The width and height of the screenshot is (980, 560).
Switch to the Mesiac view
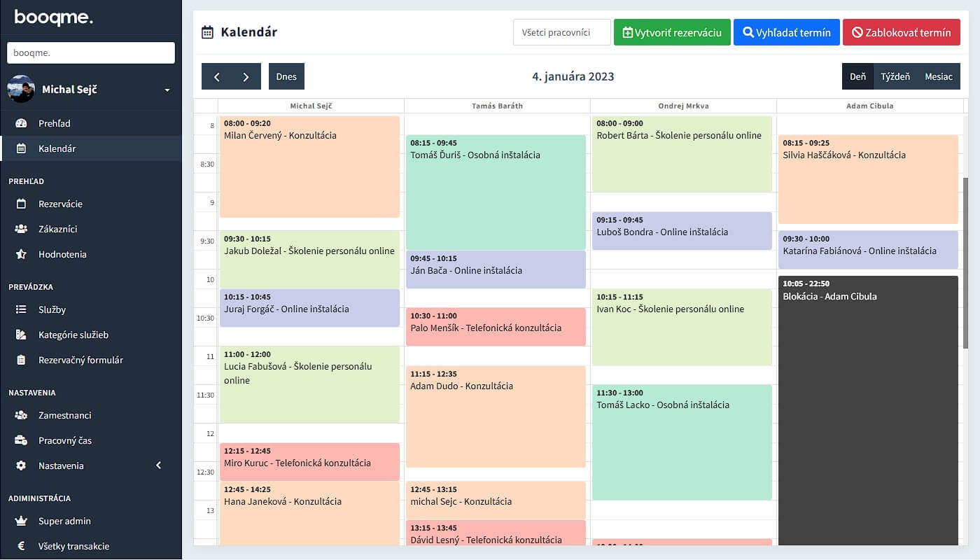[x=939, y=76]
